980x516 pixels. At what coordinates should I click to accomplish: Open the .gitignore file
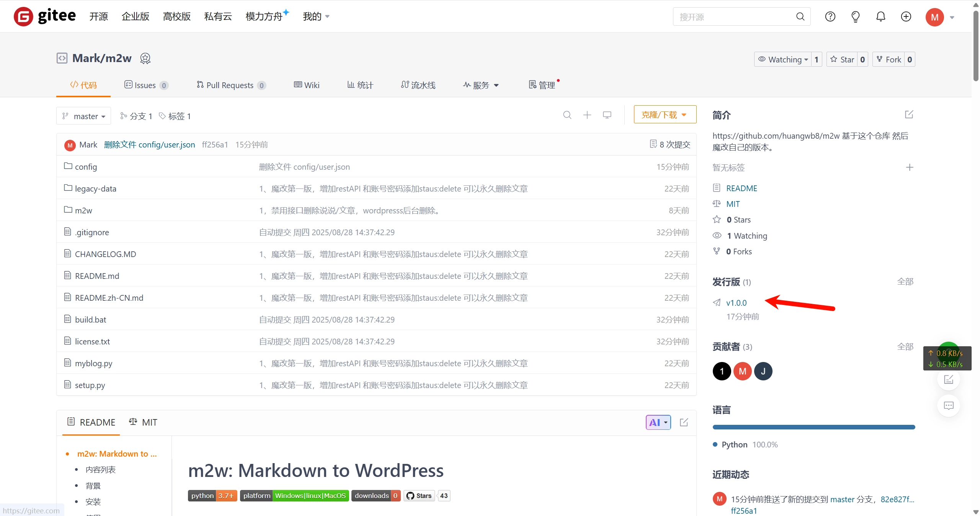click(92, 232)
